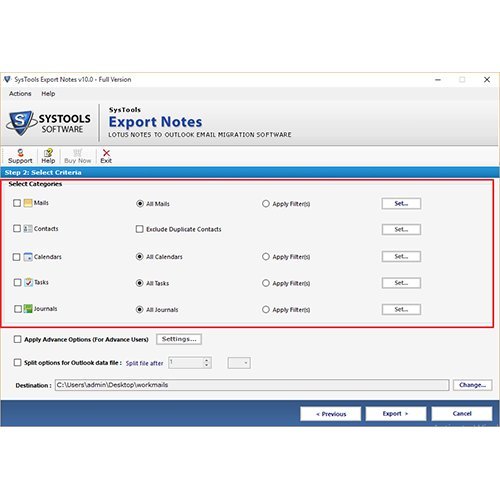Select Apply Filter(s) for Tasks
500x500 pixels.
(x=266, y=283)
